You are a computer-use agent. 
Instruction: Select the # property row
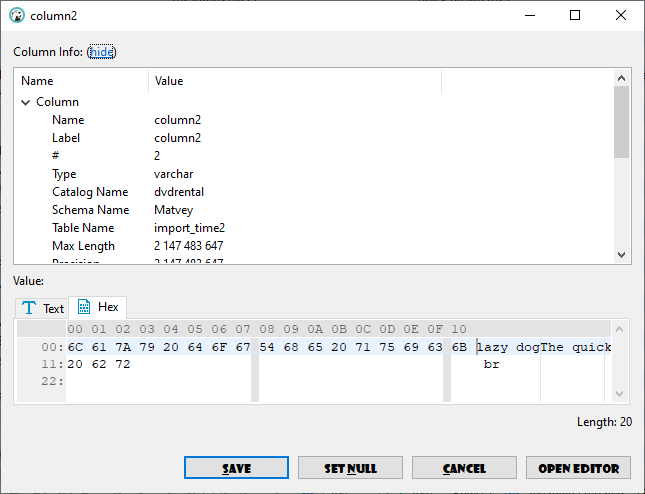tap(314, 156)
